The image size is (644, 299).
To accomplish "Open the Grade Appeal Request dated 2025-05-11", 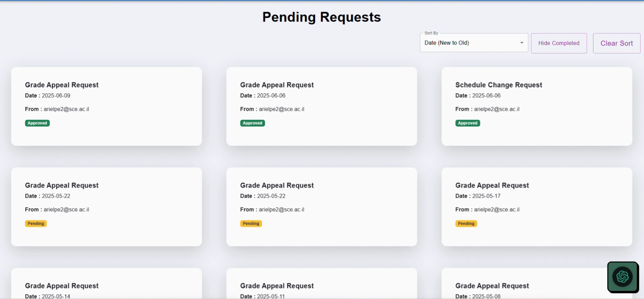I will pyautogui.click(x=321, y=286).
